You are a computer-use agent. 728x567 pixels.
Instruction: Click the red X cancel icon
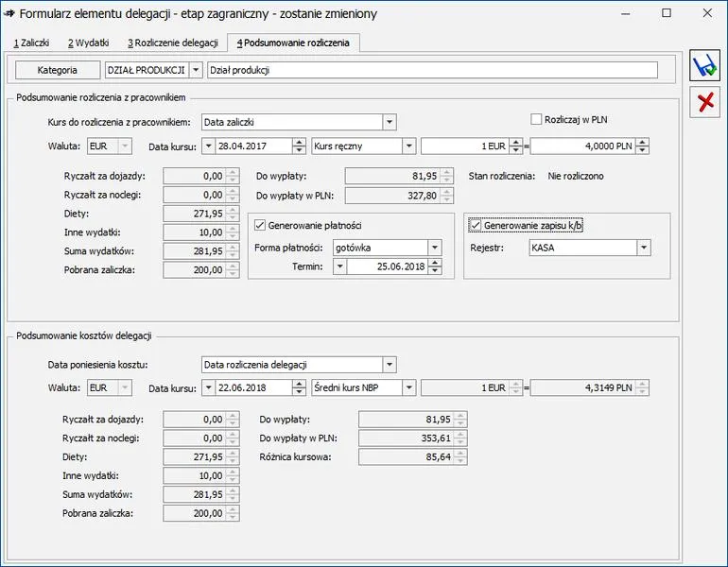704,102
